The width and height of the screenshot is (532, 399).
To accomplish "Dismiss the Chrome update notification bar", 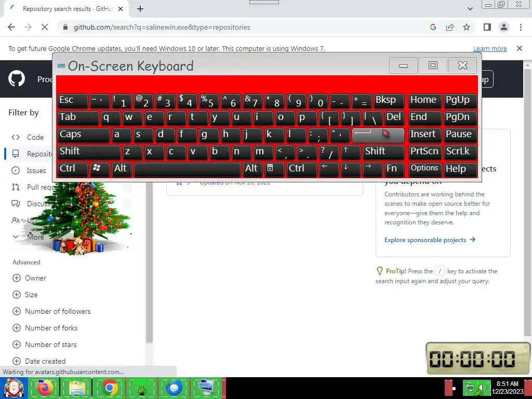I will coord(520,48).
